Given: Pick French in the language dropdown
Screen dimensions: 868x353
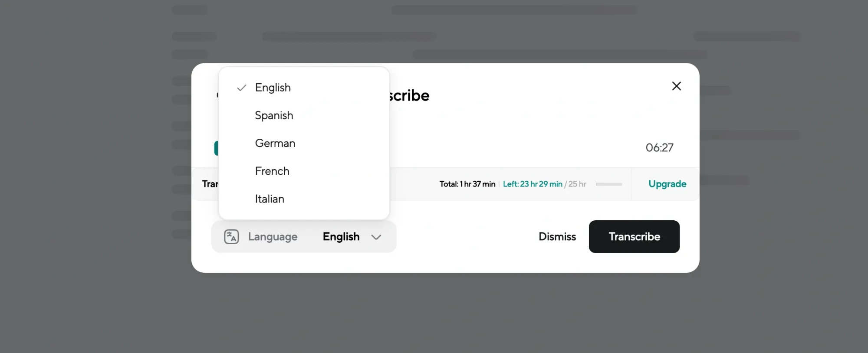Looking at the screenshot, I should coord(272,171).
